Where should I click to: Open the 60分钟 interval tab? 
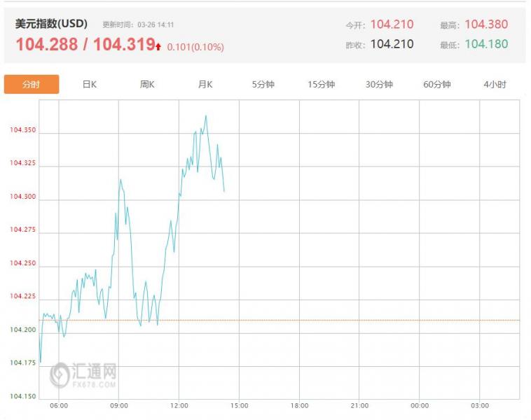(437, 85)
